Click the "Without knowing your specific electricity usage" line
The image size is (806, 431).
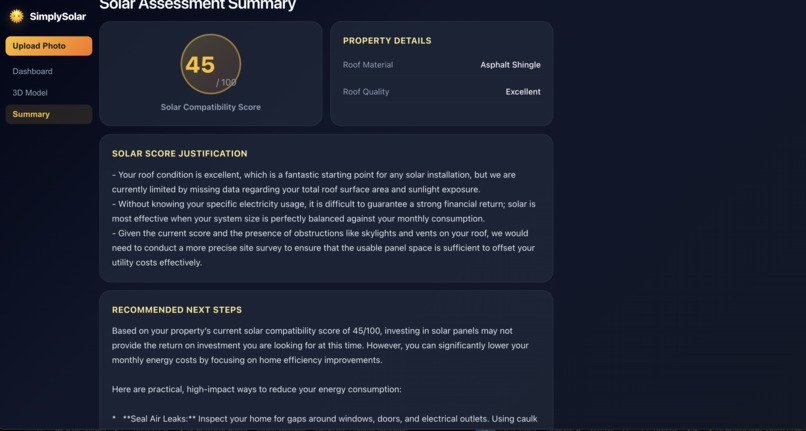pos(324,204)
